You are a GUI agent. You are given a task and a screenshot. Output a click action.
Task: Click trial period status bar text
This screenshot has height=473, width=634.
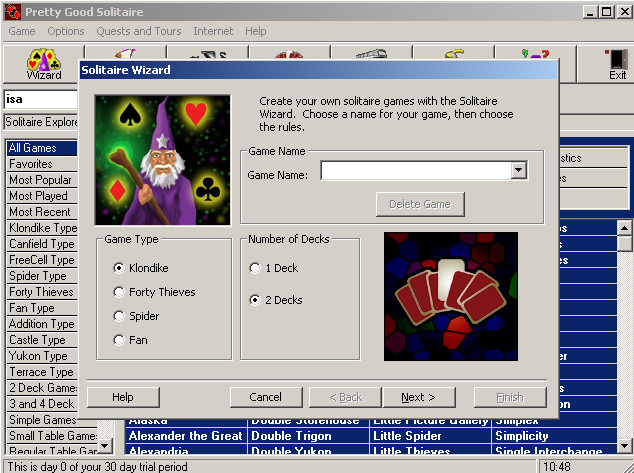point(97,467)
